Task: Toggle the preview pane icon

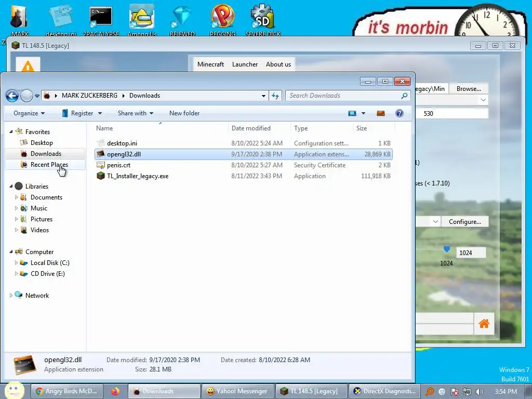Action: (x=381, y=113)
